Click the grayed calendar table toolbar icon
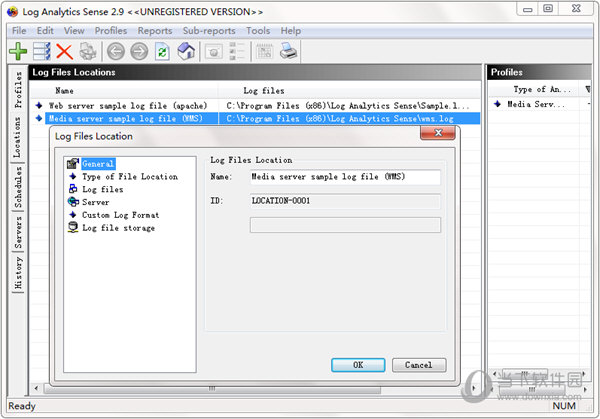600x419 pixels. point(264,51)
